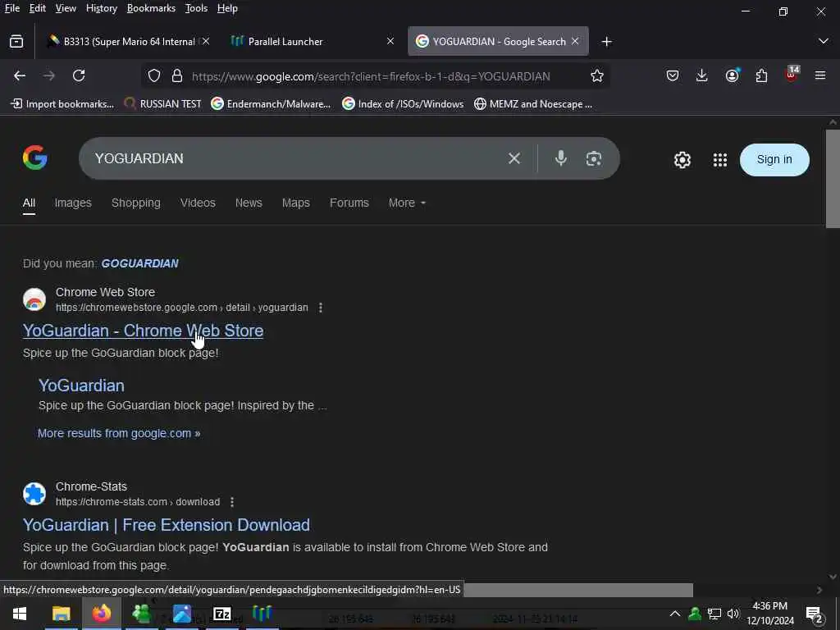Viewport: 840px width, 630px height.
Task: Clear the Google search box text
Action: [x=514, y=158]
